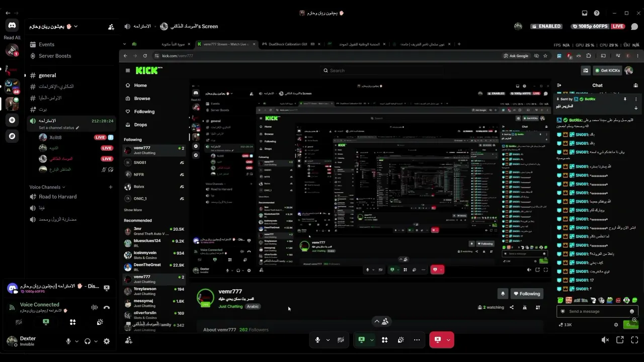Disconnect from voice with phone icon
This screenshot has width=644, height=362.
point(107,307)
